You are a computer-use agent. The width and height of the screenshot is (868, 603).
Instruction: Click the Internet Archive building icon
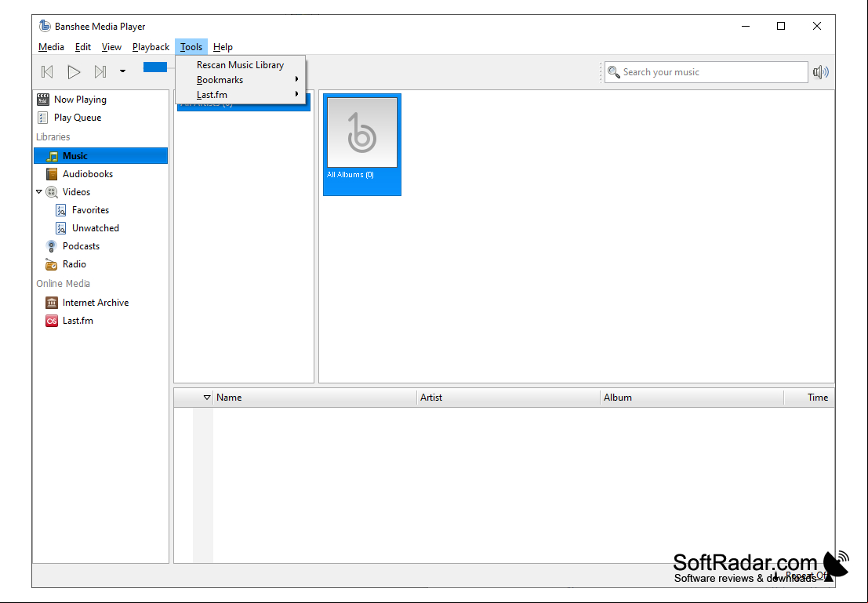pyautogui.click(x=52, y=303)
